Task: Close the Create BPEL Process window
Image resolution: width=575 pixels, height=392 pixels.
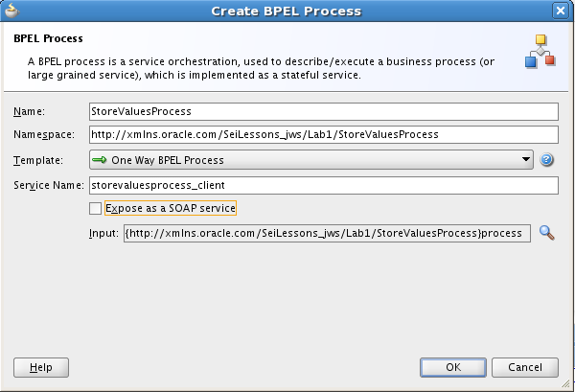Action: point(561,11)
